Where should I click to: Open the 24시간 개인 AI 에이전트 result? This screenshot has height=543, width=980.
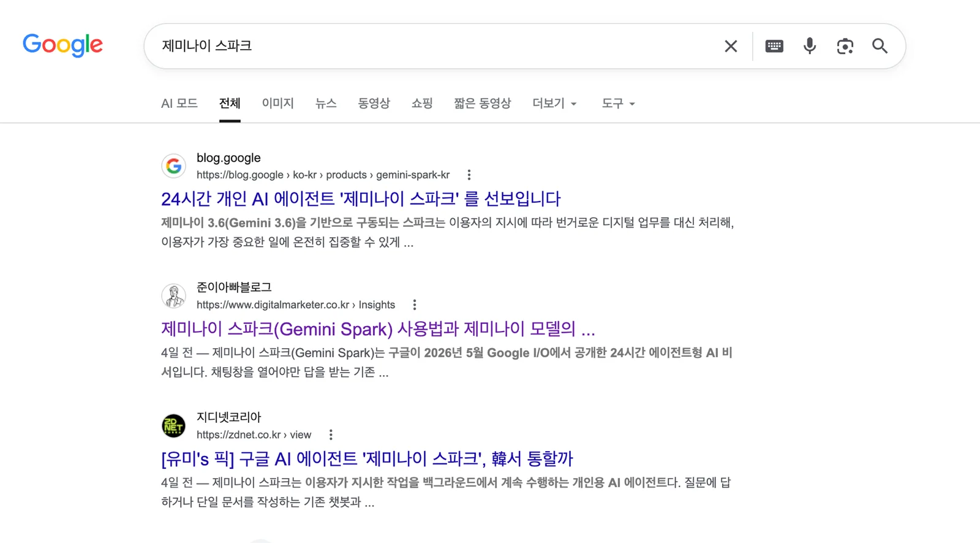point(361,199)
